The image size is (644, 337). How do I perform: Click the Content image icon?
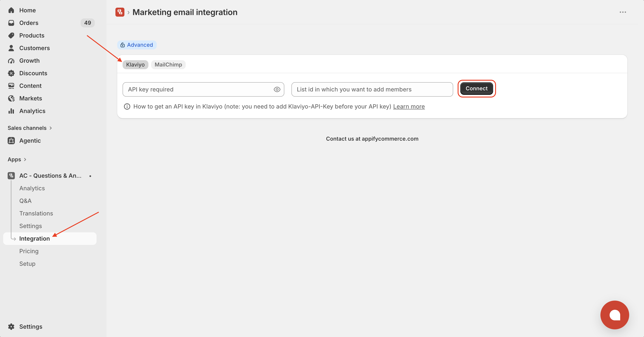(x=11, y=86)
